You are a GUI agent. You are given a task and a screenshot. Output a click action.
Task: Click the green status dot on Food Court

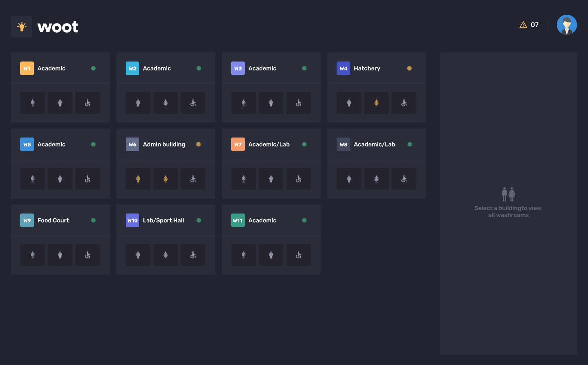coord(93,220)
